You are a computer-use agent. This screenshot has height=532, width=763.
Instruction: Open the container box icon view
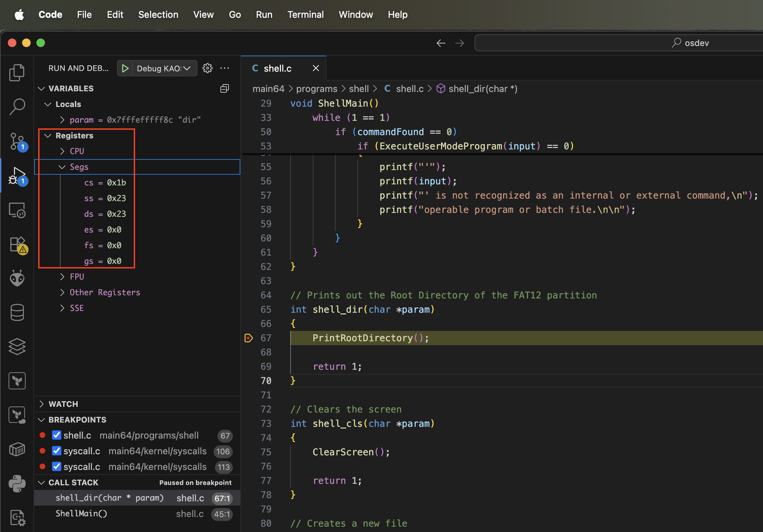point(17,449)
